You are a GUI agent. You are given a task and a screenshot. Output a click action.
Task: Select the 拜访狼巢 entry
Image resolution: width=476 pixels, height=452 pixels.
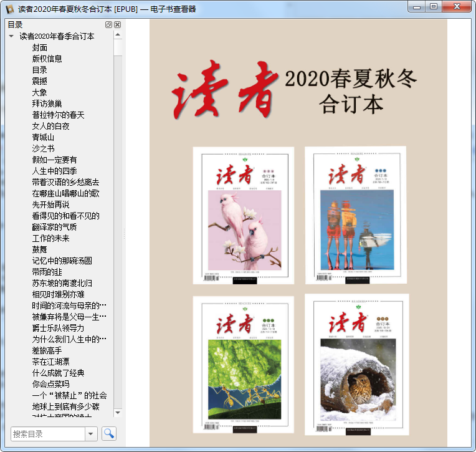pos(47,103)
